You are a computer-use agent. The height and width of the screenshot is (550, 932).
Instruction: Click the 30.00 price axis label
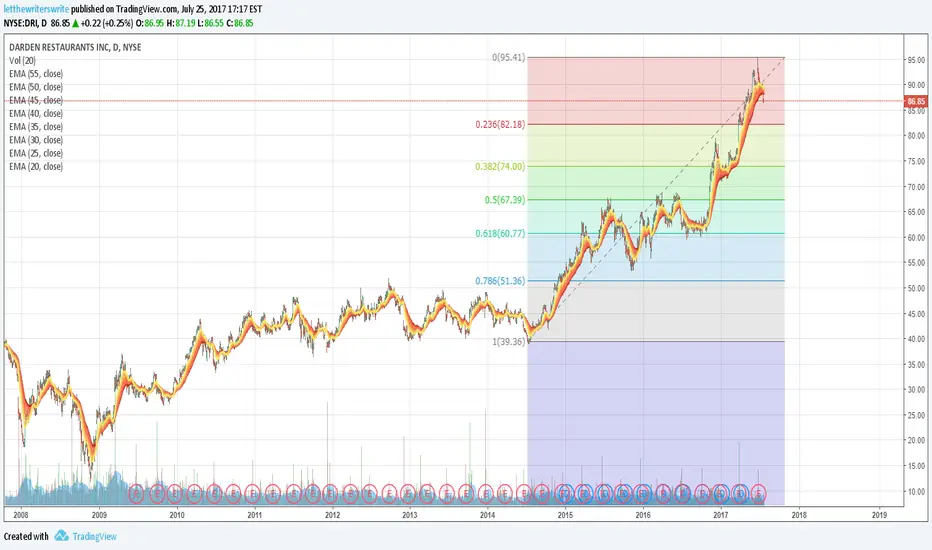click(x=916, y=390)
